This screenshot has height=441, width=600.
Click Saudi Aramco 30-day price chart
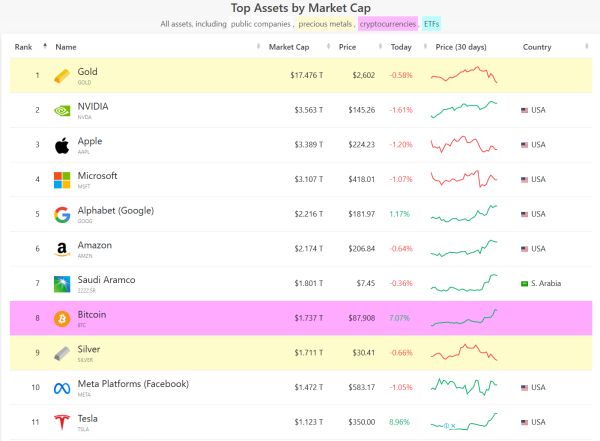[464, 283]
